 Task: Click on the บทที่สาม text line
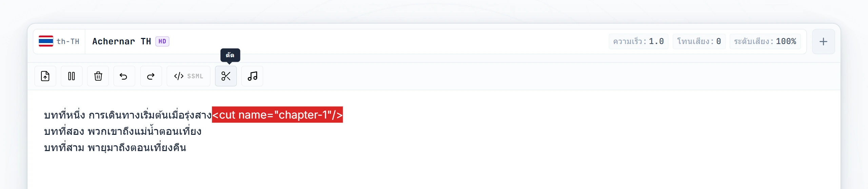click(x=115, y=148)
